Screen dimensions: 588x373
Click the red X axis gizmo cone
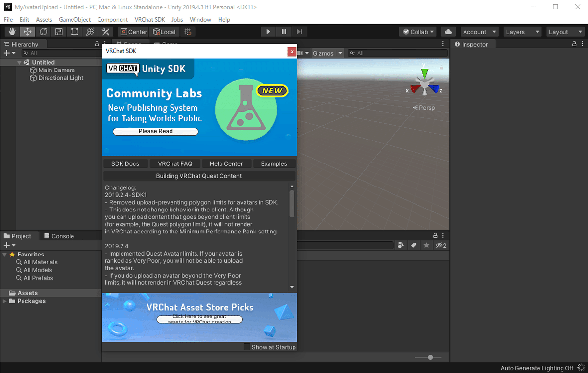(416, 89)
